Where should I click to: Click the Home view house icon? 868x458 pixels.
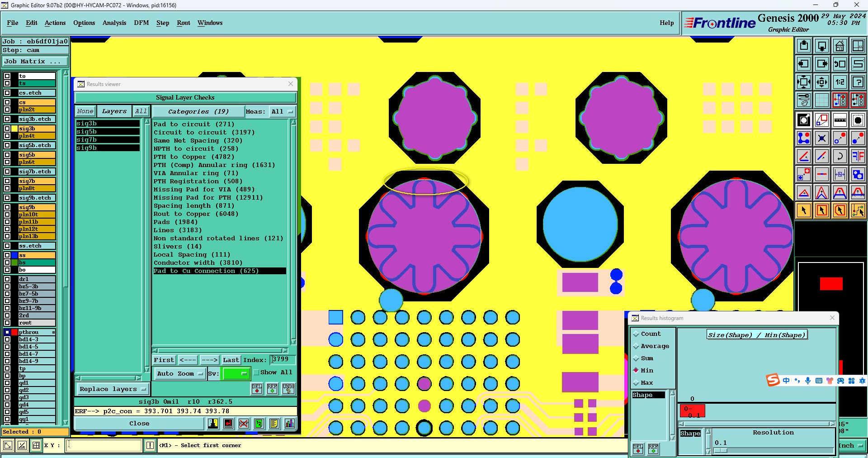pyautogui.click(x=840, y=46)
